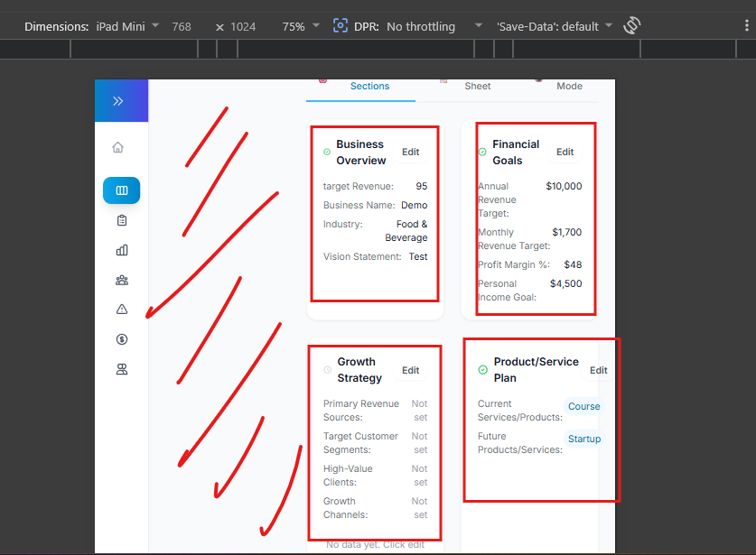Edit the Financial Goals card
The image size is (756, 555).
pos(565,152)
